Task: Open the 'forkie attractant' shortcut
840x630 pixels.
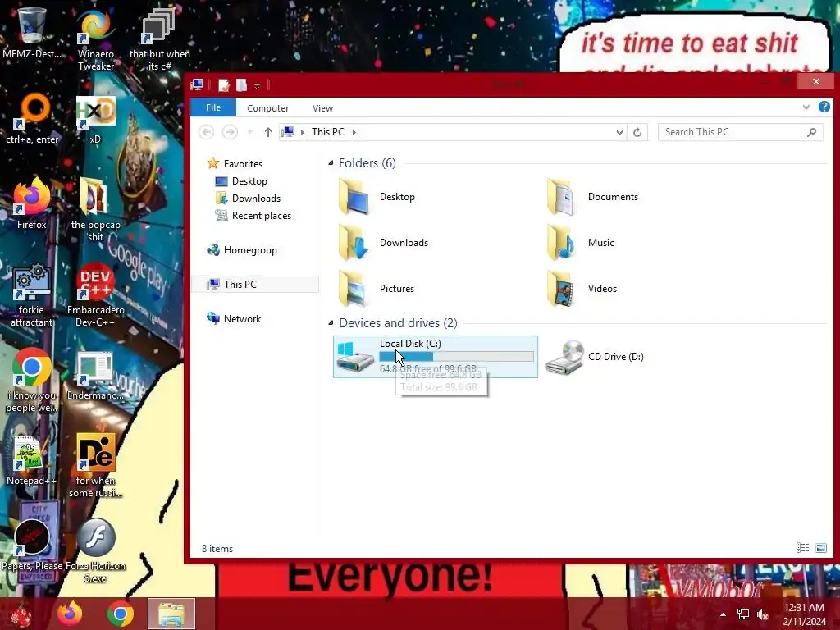Action: (32, 294)
